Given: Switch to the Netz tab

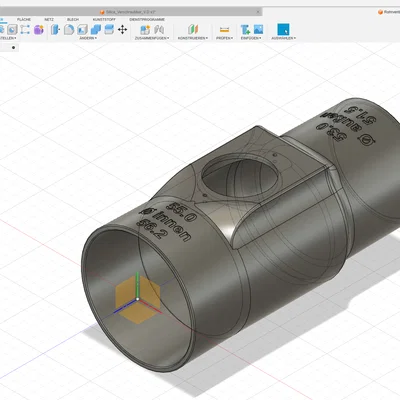Looking at the screenshot, I should coord(49,20).
